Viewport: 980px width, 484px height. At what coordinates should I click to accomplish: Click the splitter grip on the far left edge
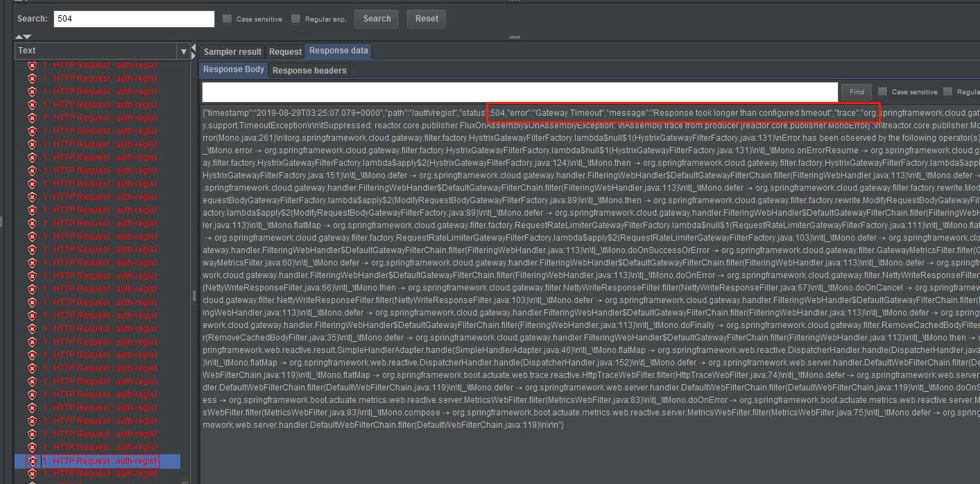click(x=2, y=221)
